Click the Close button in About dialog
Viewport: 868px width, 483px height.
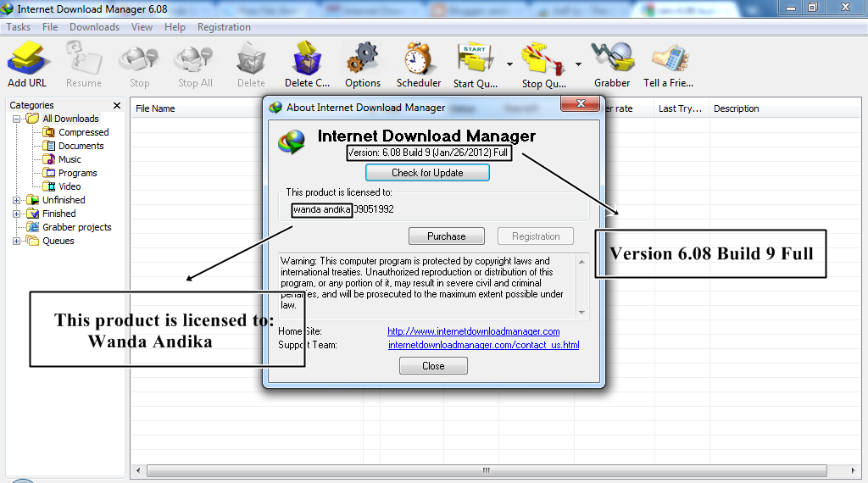[x=433, y=366]
